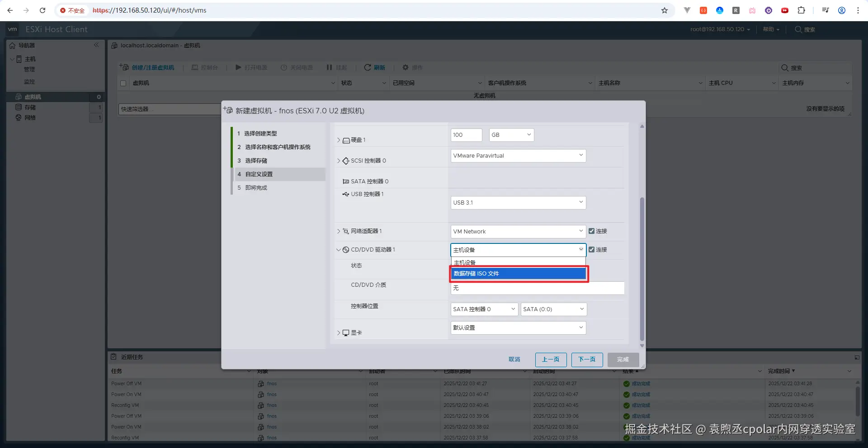Click the create/register VM icon
This screenshot has height=448, width=868.
point(124,67)
